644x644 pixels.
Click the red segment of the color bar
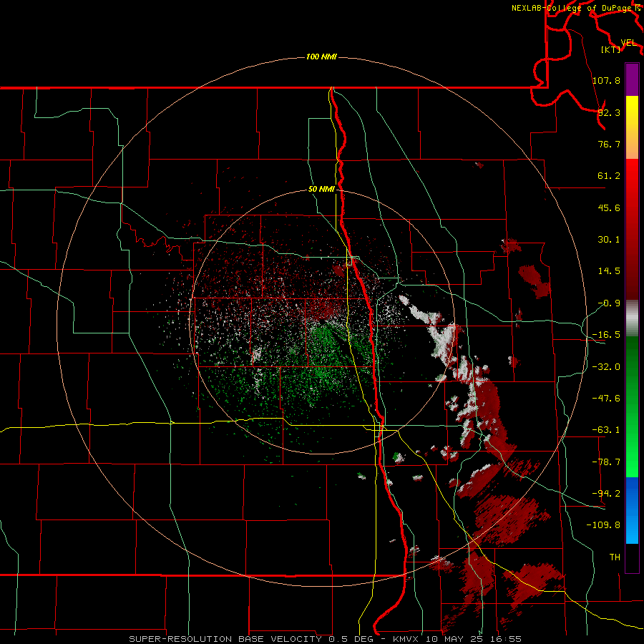coord(632,229)
